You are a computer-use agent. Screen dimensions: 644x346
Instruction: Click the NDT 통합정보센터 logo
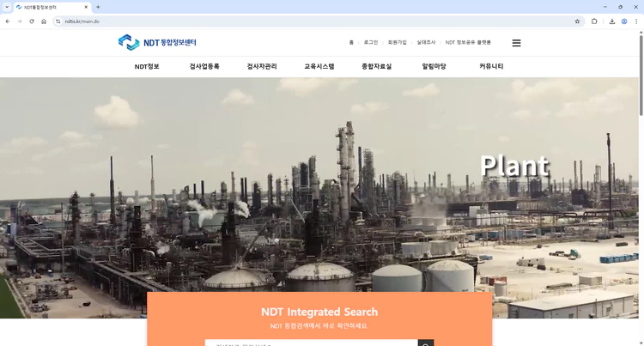pyautogui.click(x=158, y=42)
